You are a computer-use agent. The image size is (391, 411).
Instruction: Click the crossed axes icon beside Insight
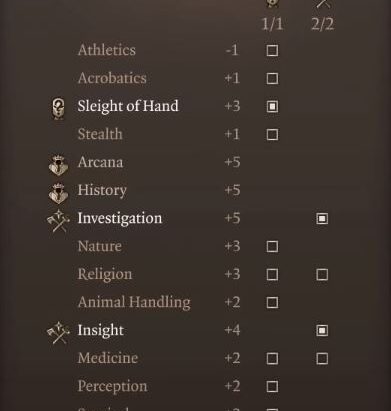click(58, 332)
